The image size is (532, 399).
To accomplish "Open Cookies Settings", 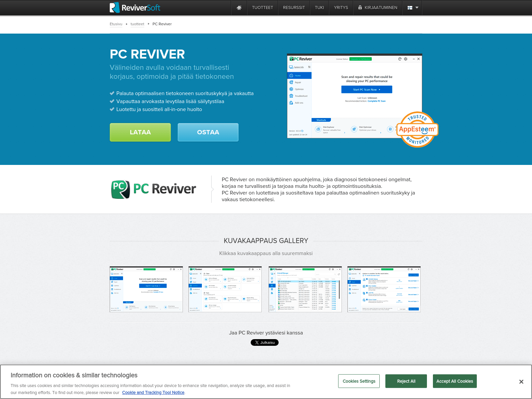I will tap(359, 381).
